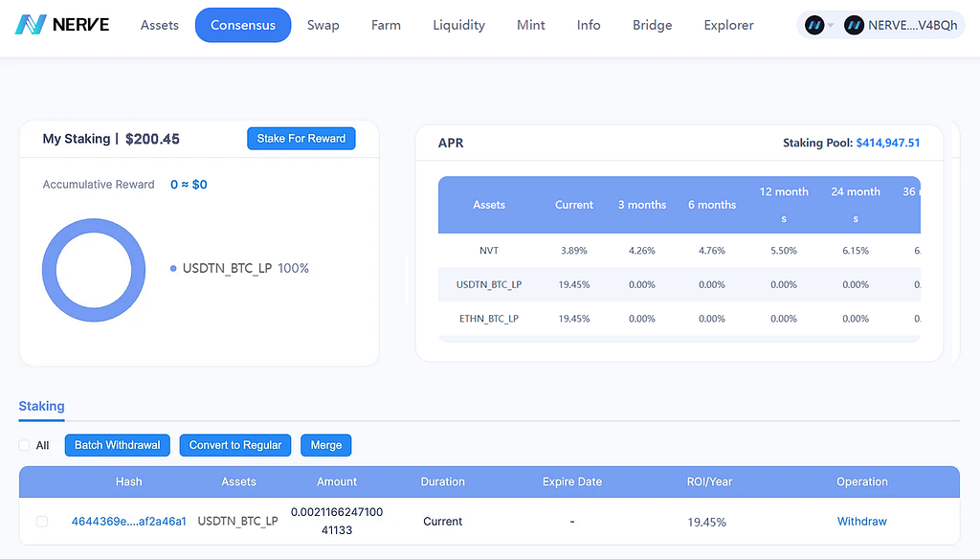Go to the Farm page
Image resolution: width=980 pixels, height=559 pixels.
386,25
